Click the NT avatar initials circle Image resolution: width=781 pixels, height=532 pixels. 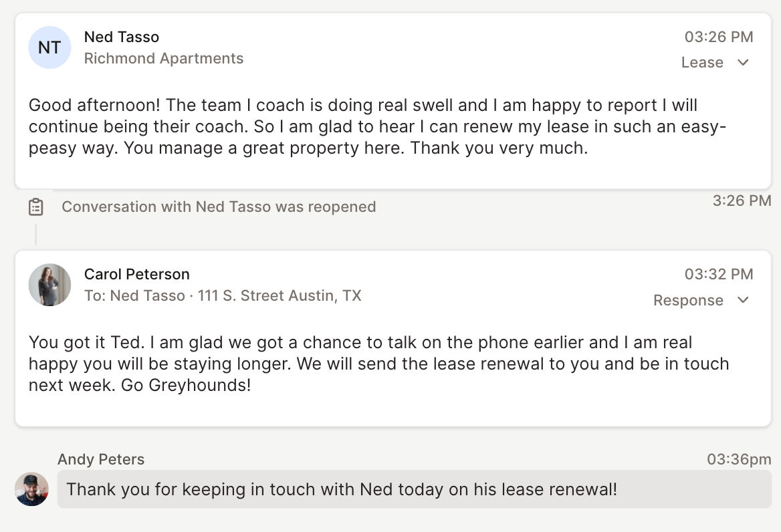(49, 47)
